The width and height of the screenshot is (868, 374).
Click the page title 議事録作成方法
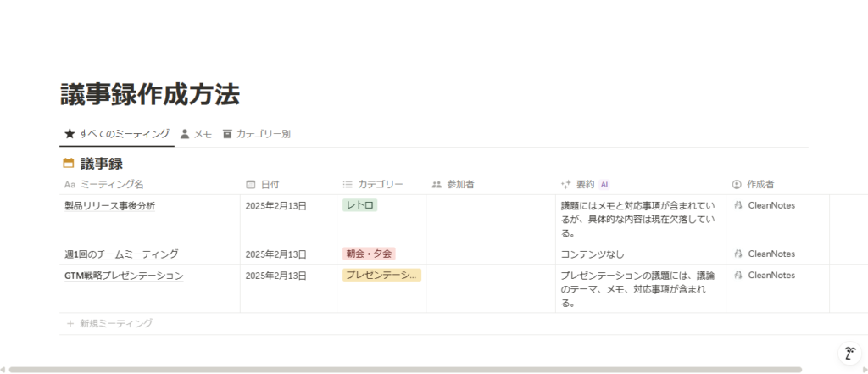[x=150, y=95]
